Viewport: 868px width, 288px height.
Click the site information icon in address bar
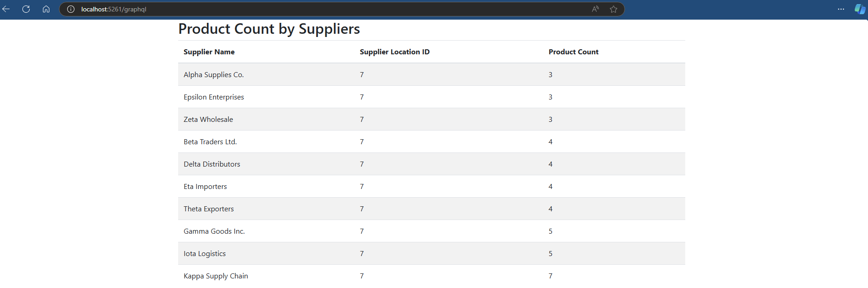(x=69, y=9)
